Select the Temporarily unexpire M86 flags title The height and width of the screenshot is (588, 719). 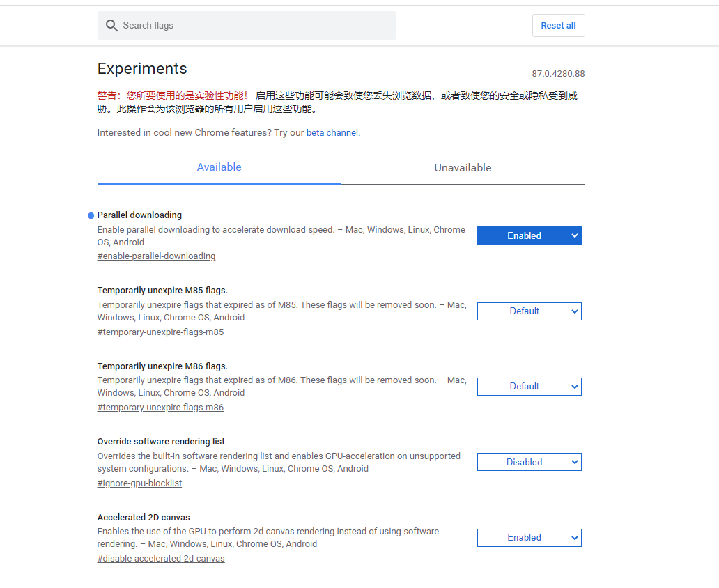[x=162, y=366]
